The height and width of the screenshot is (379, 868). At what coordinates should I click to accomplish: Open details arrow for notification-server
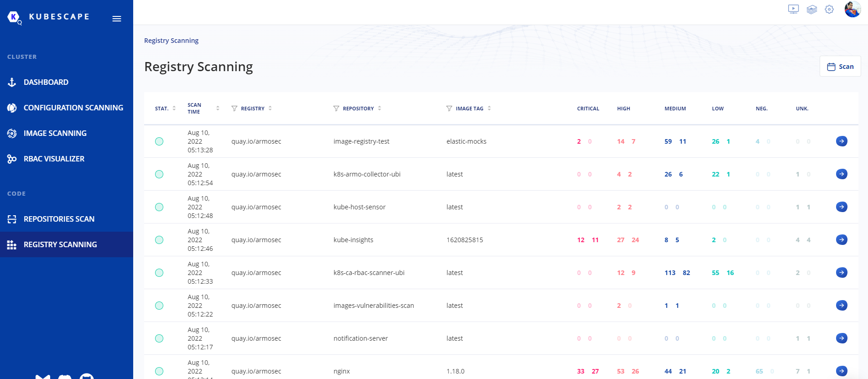click(x=842, y=338)
